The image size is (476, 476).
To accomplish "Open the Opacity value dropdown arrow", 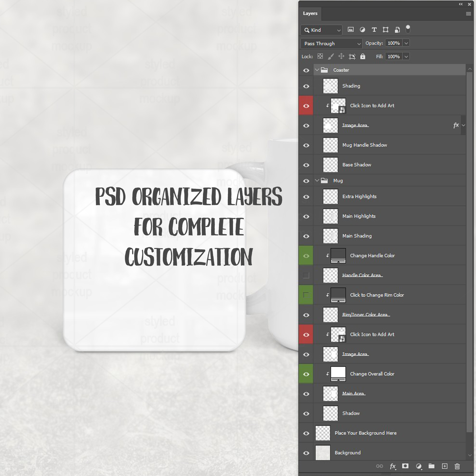I will click(406, 43).
